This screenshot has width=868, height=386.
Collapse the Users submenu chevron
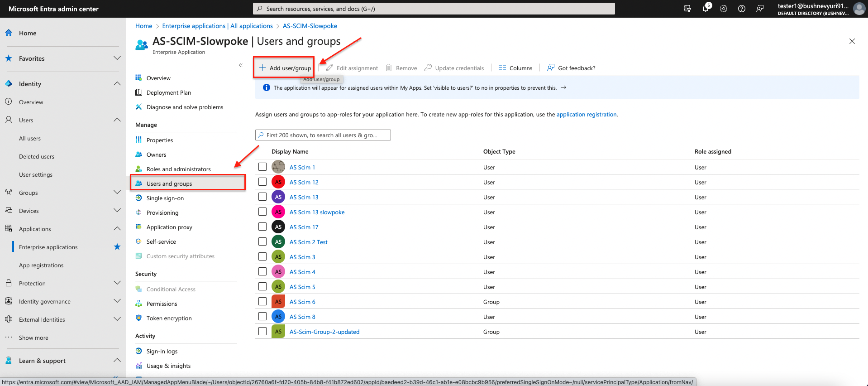point(117,120)
